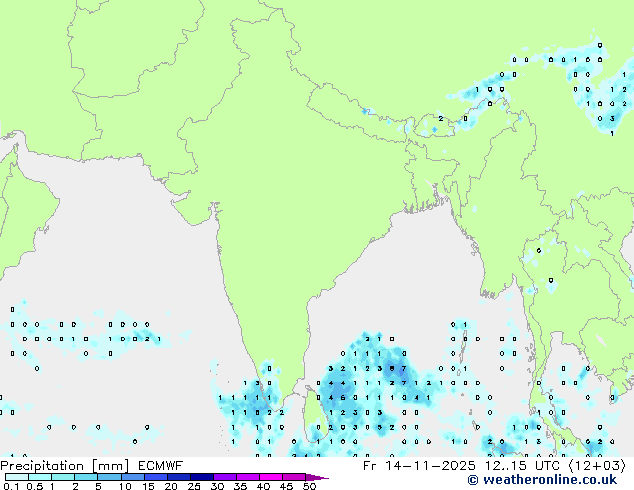Click the legend scale label '0.5'
Image resolution: width=634 pixels, height=490 pixels.
(x=35, y=486)
